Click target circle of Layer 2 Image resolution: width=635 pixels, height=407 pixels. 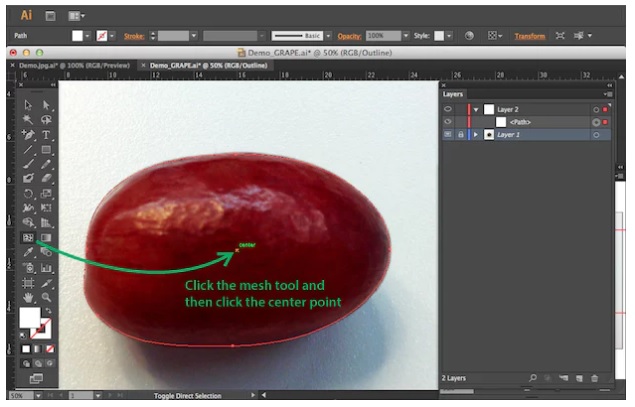tap(596, 110)
